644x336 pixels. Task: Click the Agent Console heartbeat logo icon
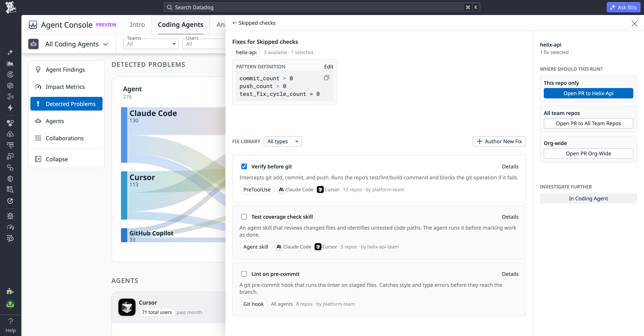point(33,25)
